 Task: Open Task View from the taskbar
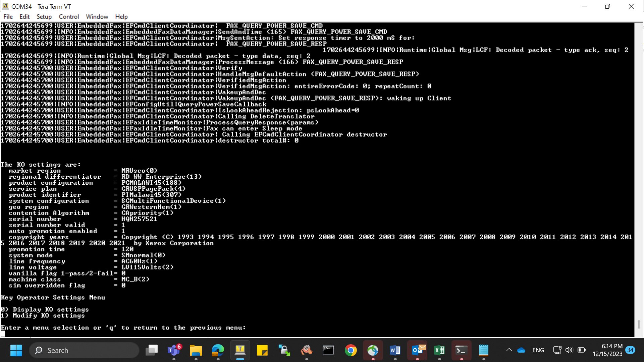(152, 350)
